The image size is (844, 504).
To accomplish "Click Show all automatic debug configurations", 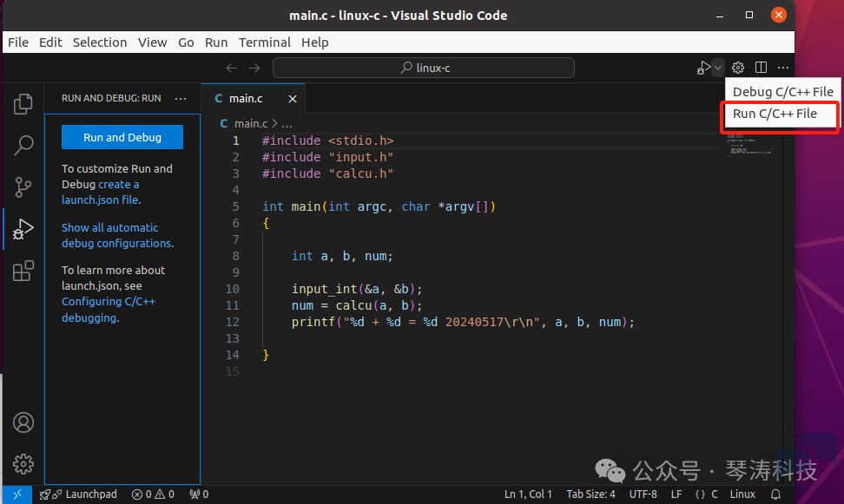I will click(117, 236).
